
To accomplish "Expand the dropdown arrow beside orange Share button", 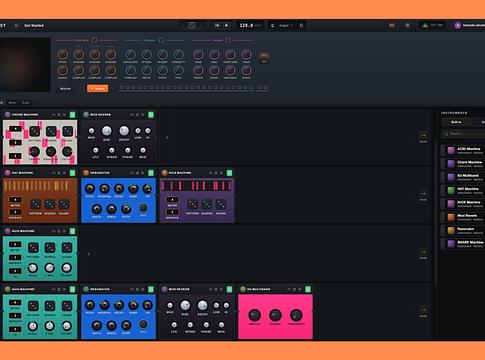I will coord(113,89).
